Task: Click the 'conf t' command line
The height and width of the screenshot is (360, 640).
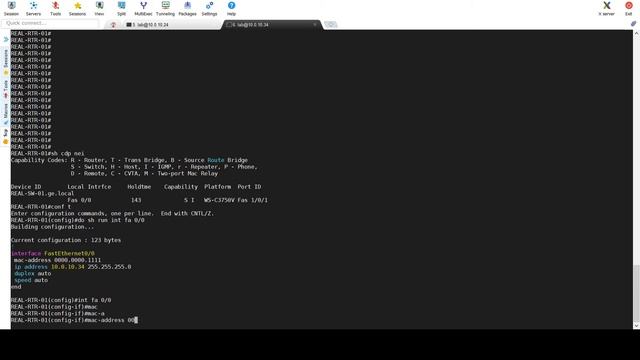Action: coord(41,207)
